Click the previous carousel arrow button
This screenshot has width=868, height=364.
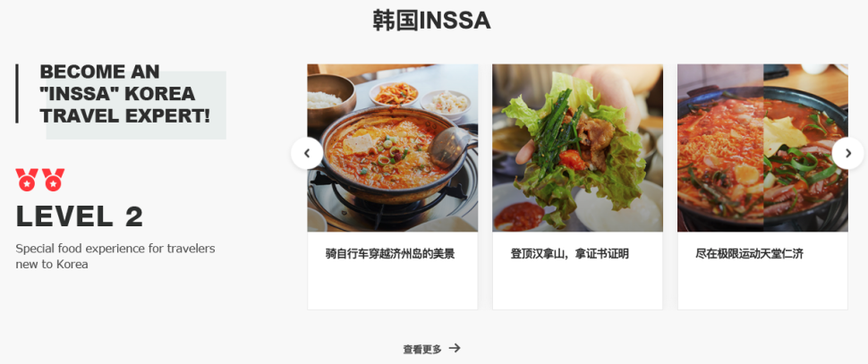click(x=307, y=153)
